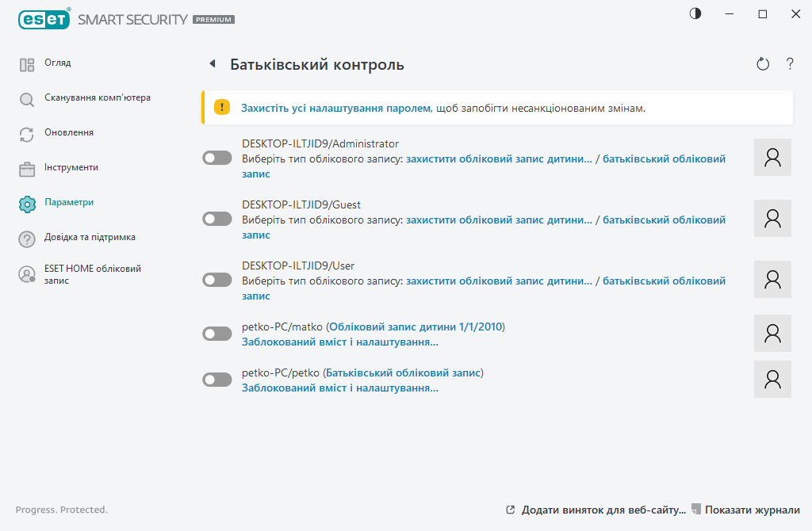Click the refresh icon beside the help mark

(763, 64)
